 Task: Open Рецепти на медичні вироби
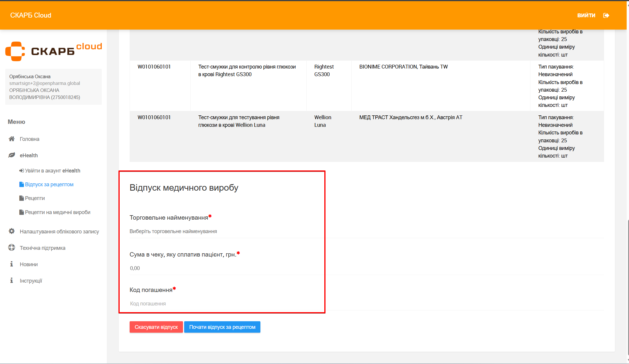coord(57,212)
